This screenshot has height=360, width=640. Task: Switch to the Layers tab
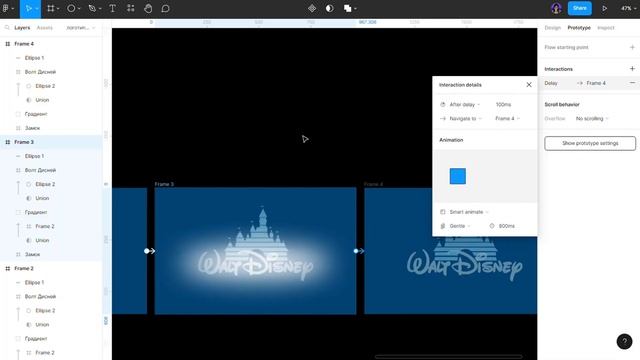(22, 28)
